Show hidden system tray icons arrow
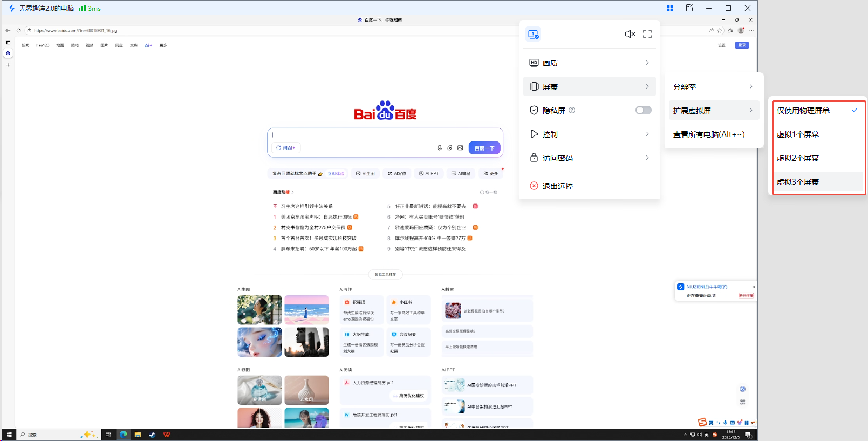Image resolution: width=868 pixels, height=441 pixels. [685, 435]
